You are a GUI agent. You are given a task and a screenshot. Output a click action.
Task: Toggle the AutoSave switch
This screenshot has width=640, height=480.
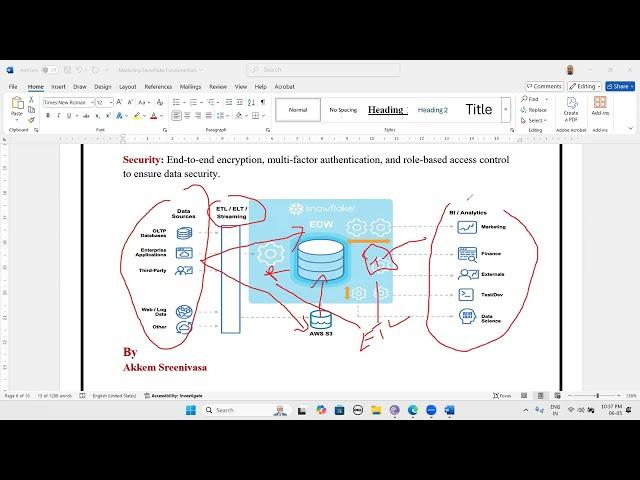pos(49,70)
